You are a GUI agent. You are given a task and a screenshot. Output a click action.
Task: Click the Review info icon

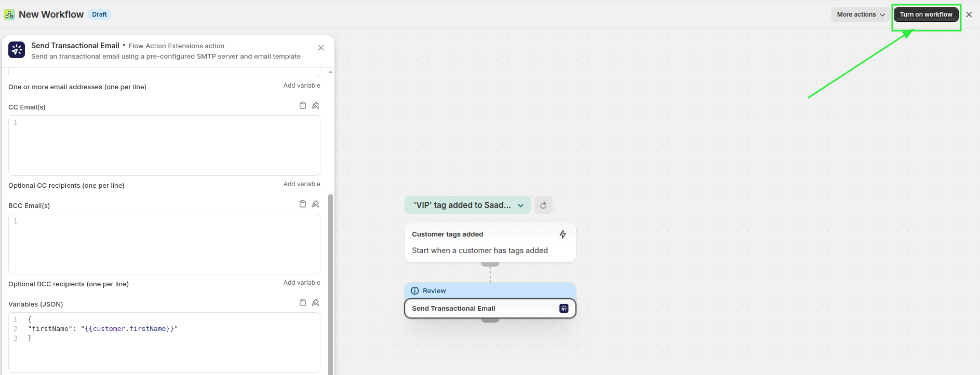pyautogui.click(x=415, y=291)
